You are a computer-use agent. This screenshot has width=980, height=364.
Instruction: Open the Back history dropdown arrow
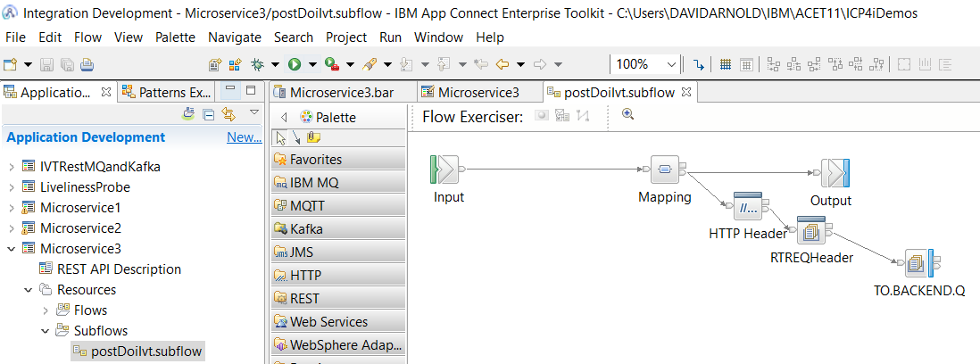(520, 64)
